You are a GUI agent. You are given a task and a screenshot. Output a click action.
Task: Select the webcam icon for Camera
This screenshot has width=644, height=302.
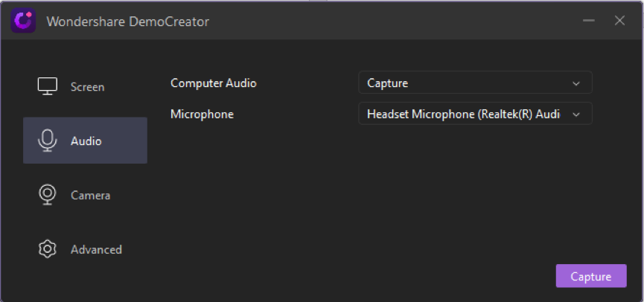[x=48, y=194]
